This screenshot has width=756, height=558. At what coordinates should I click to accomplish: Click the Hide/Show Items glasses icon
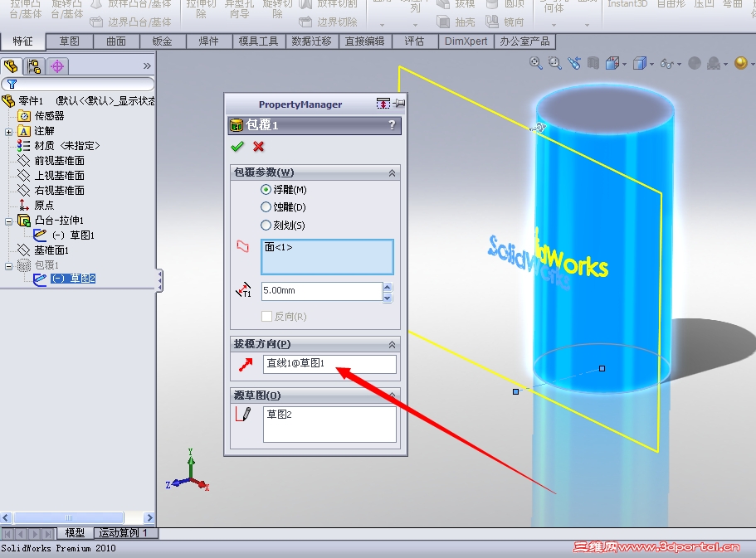[x=667, y=63]
